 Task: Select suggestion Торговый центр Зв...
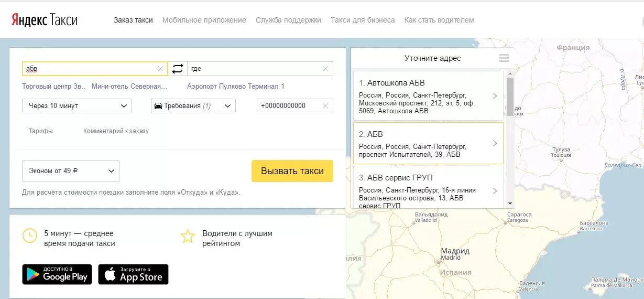54,87
